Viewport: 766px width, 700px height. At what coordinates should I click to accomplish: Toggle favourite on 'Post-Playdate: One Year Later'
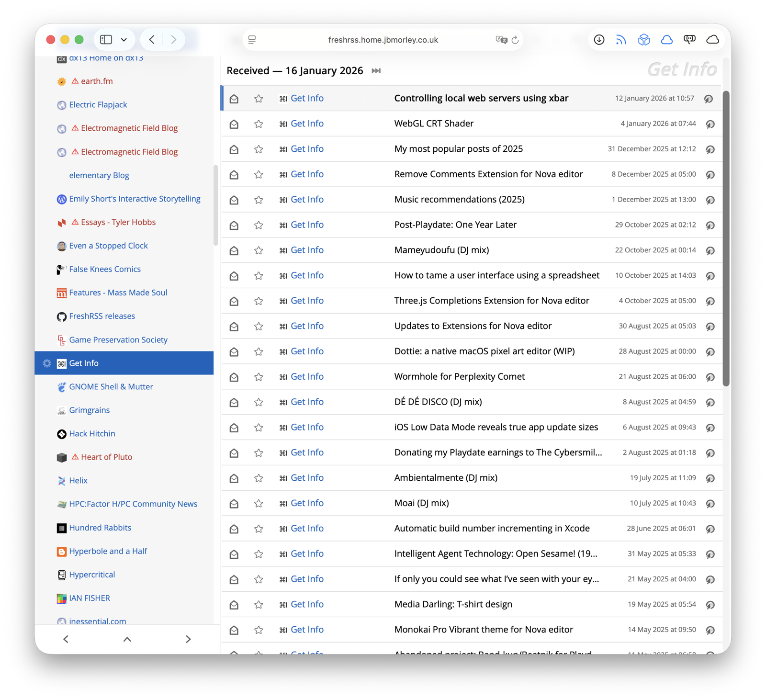(x=259, y=225)
